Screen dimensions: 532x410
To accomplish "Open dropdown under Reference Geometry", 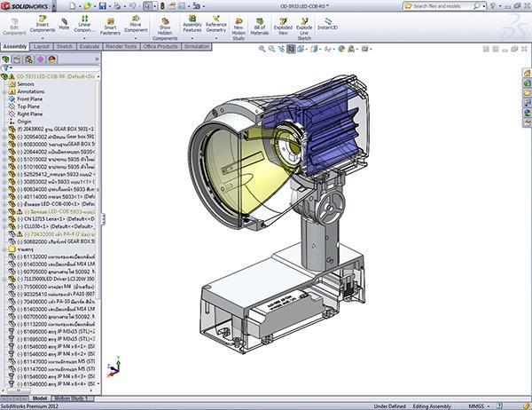I will [216, 38].
